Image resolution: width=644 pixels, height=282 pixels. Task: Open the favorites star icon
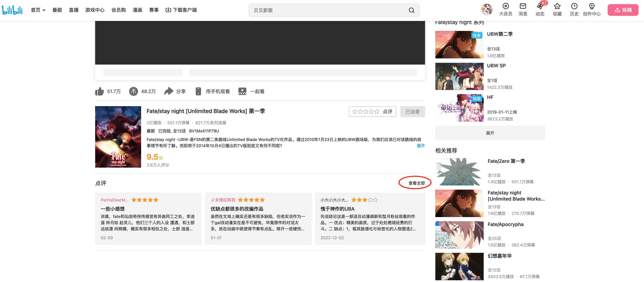[557, 6]
